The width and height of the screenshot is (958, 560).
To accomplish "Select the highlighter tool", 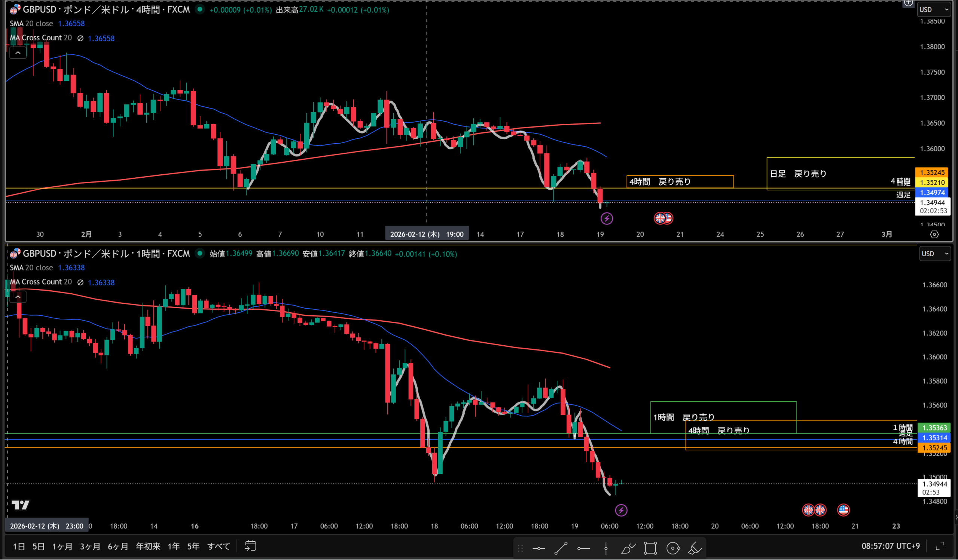I will pyautogui.click(x=695, y=548).
